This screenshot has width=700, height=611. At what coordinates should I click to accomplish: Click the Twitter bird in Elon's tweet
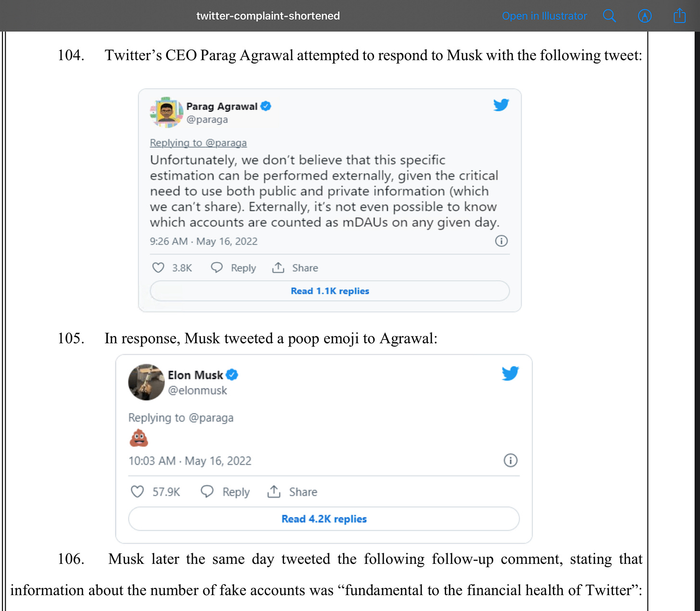(510, 373)
